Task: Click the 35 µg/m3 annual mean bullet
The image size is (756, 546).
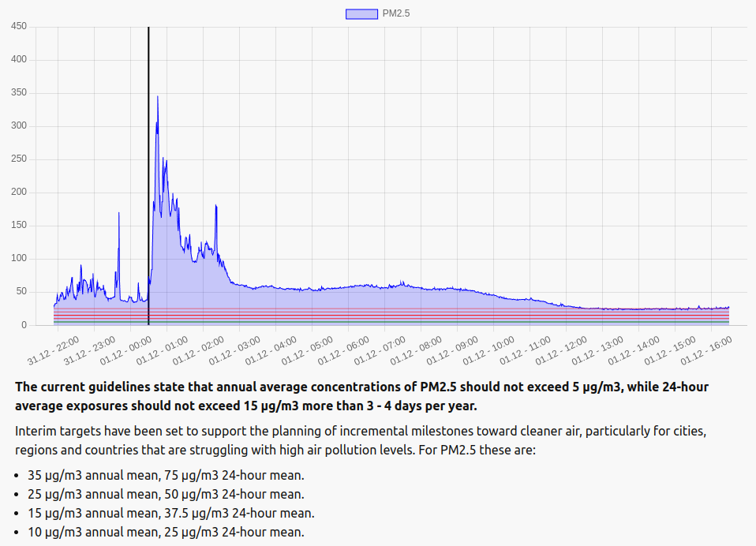Action: click(x=166, y=475)
